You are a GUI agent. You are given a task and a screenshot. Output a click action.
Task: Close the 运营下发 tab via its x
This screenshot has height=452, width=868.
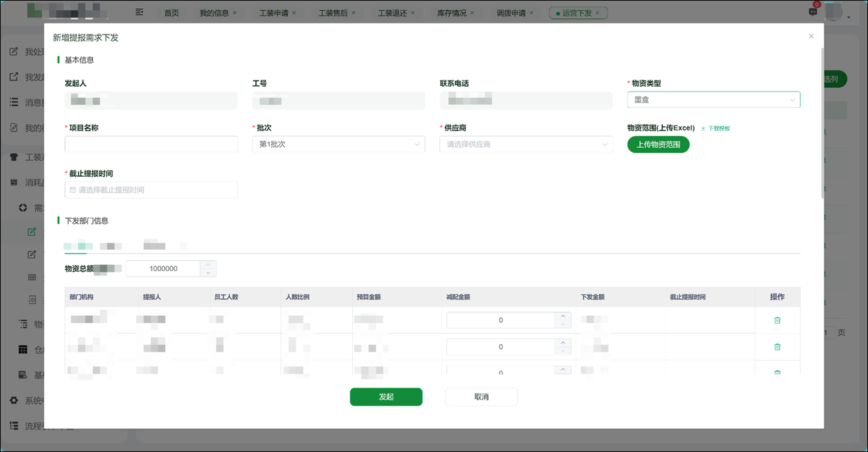point(597,13)
